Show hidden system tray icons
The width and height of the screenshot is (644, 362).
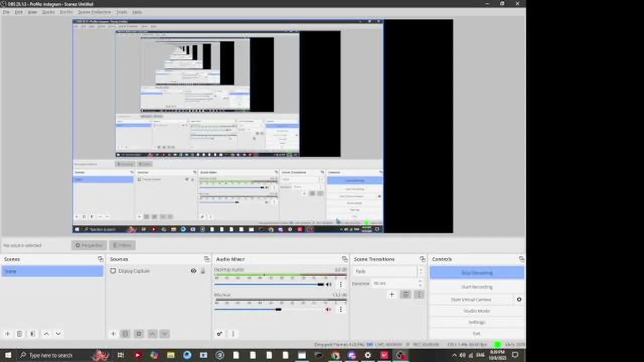454,355
